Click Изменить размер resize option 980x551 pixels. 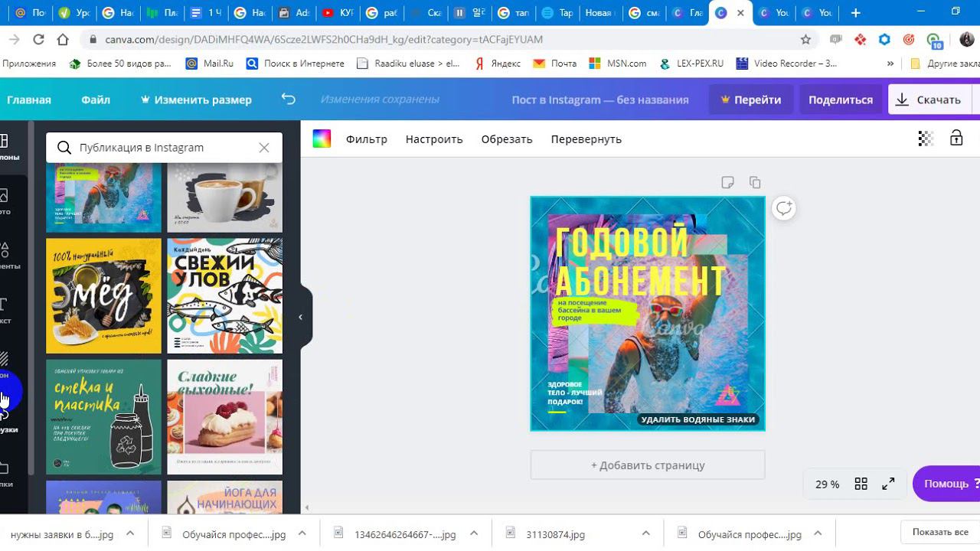point(196,99)
